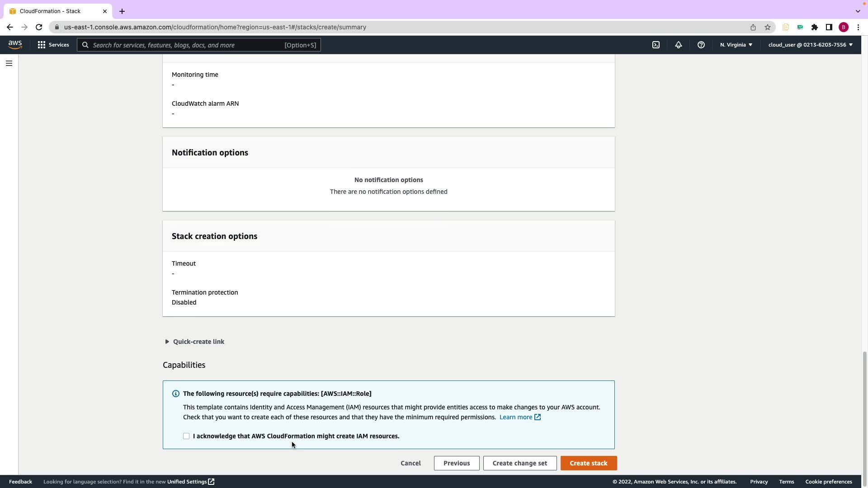
Task: Click the Create change set button
Action: [520, 463]
